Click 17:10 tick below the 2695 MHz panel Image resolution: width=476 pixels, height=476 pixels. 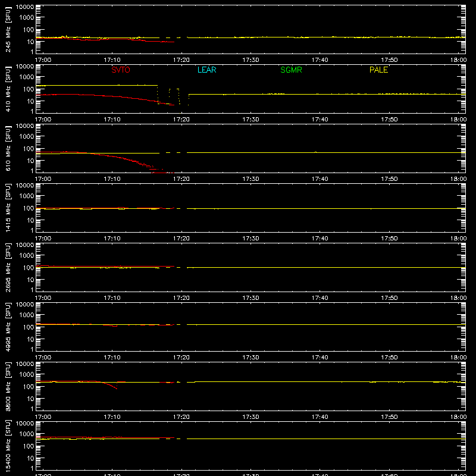[x=112, y=298]
